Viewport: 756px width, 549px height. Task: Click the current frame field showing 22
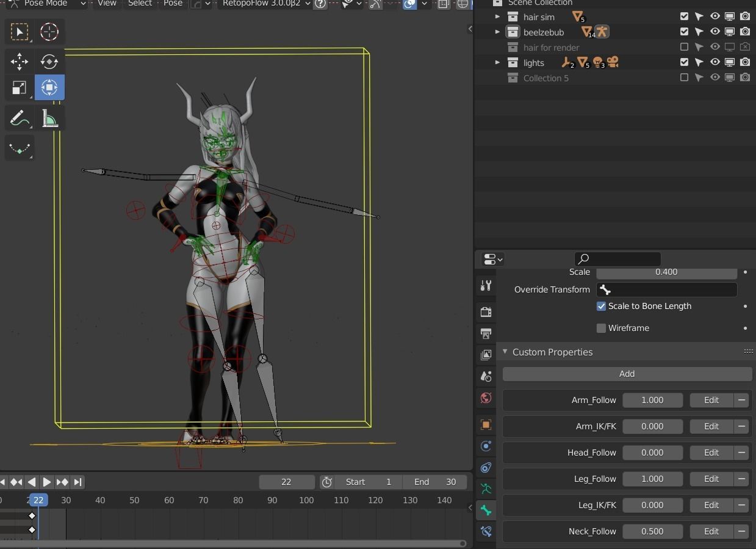[x=287, y=482]
